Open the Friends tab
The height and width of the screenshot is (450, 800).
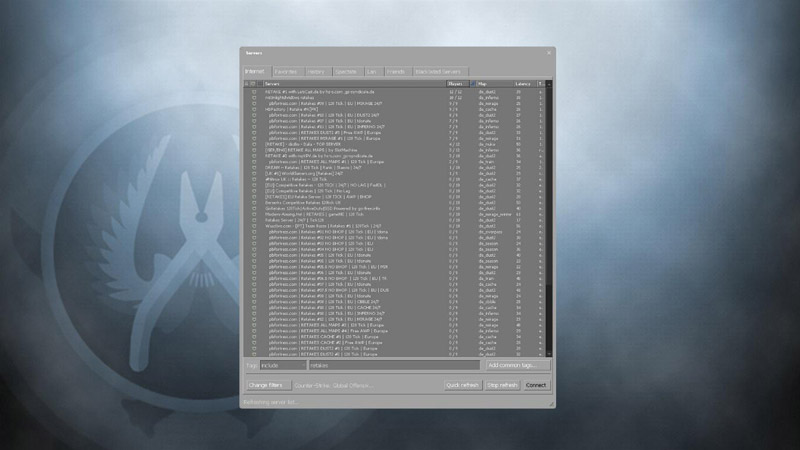pyautogui.click(x=396, y=72)
